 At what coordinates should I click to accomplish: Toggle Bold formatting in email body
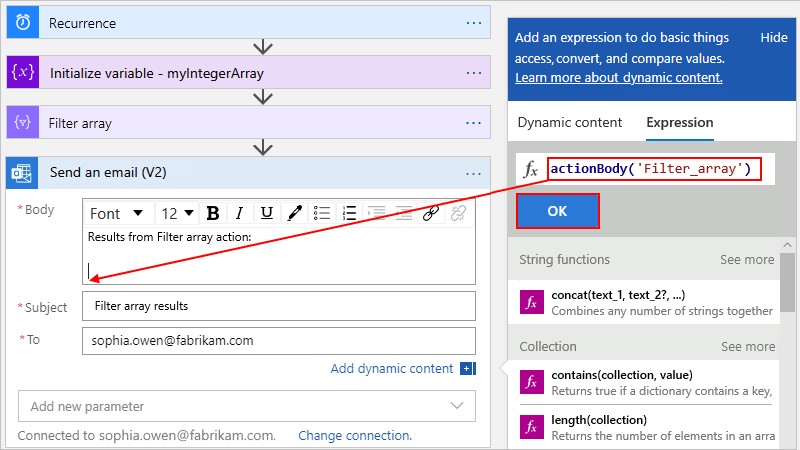(213, 213)
